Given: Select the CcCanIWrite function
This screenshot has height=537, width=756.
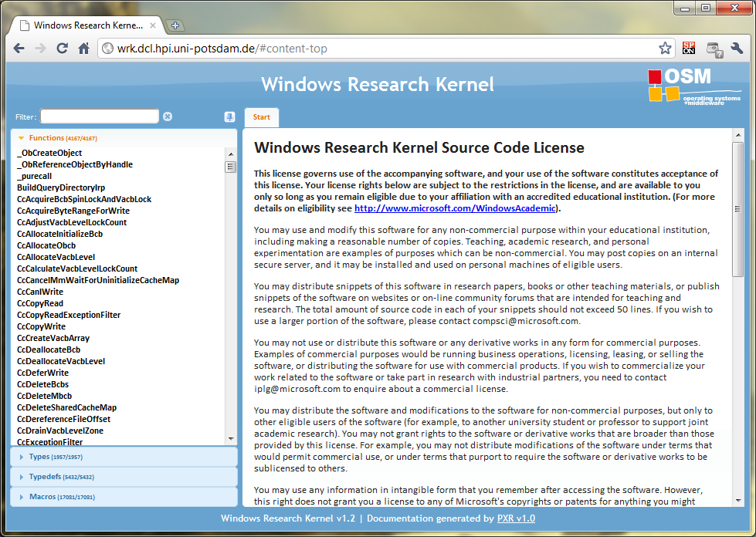Looking at the screenshot, I should 40,292.
